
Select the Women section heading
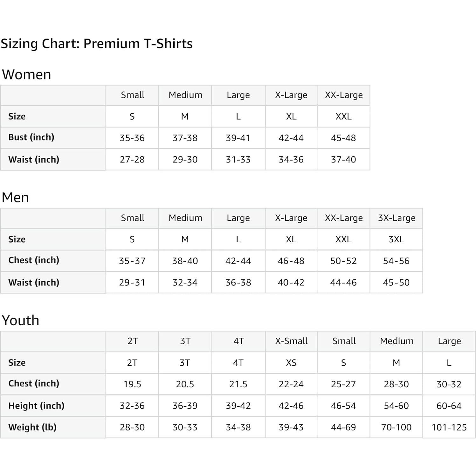coord(26,75)
